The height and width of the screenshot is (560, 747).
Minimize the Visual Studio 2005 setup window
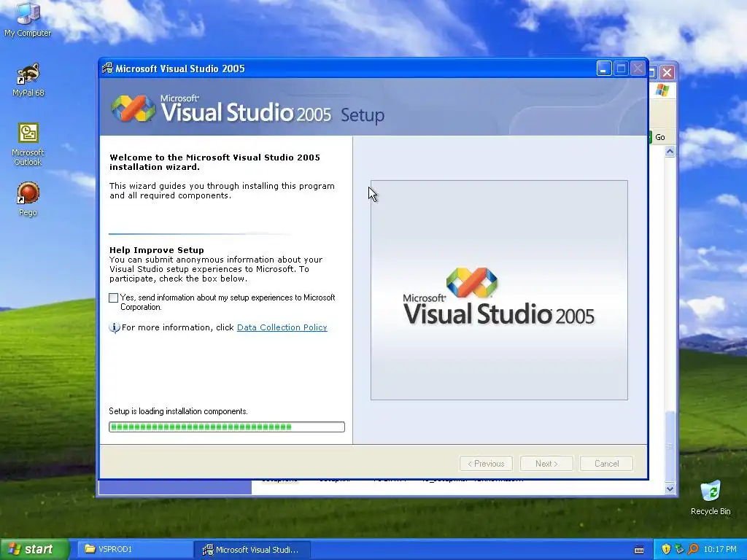pyautogui.click(x=604, y=69)
